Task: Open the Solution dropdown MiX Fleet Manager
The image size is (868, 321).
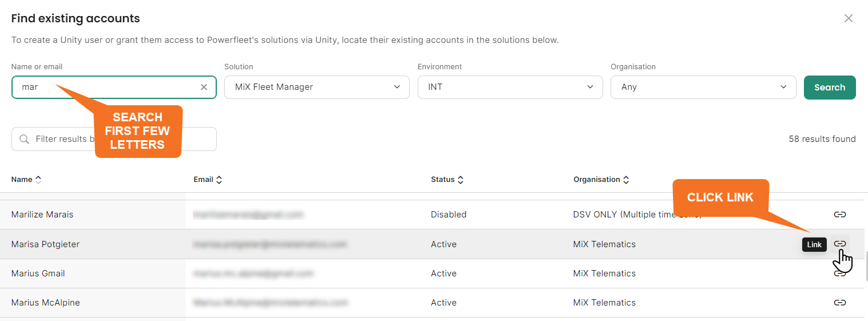Action: 317,88
